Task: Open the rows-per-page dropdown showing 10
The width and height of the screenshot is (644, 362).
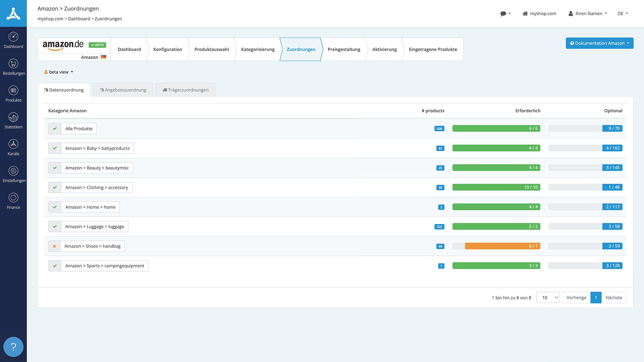Action: coord(548,298)
